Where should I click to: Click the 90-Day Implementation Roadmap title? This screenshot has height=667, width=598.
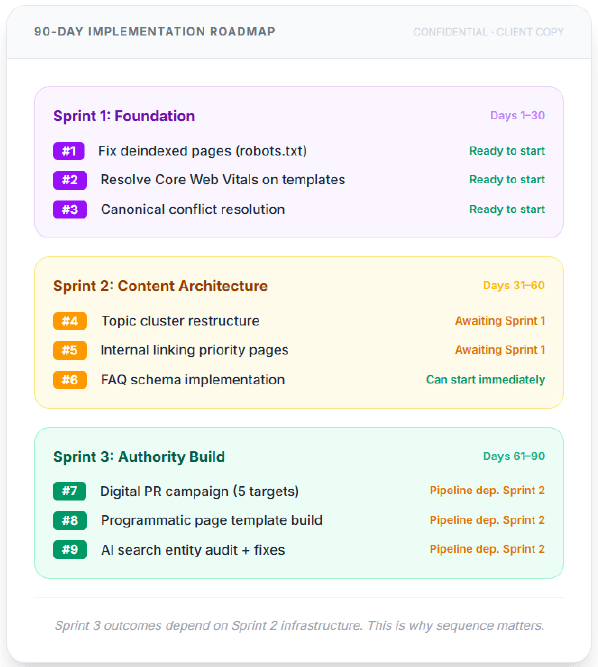155,31
